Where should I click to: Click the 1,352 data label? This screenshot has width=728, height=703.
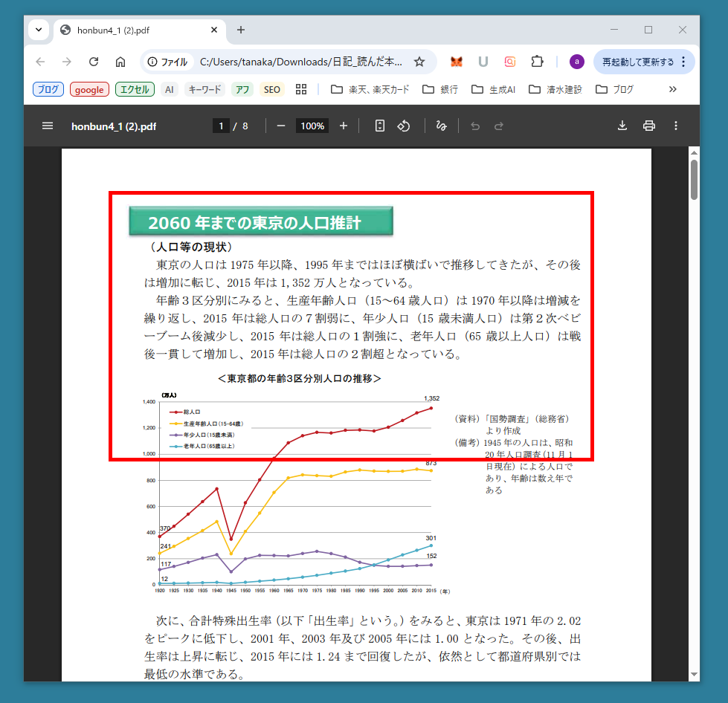pyautogui.click(x=431, y=398)
